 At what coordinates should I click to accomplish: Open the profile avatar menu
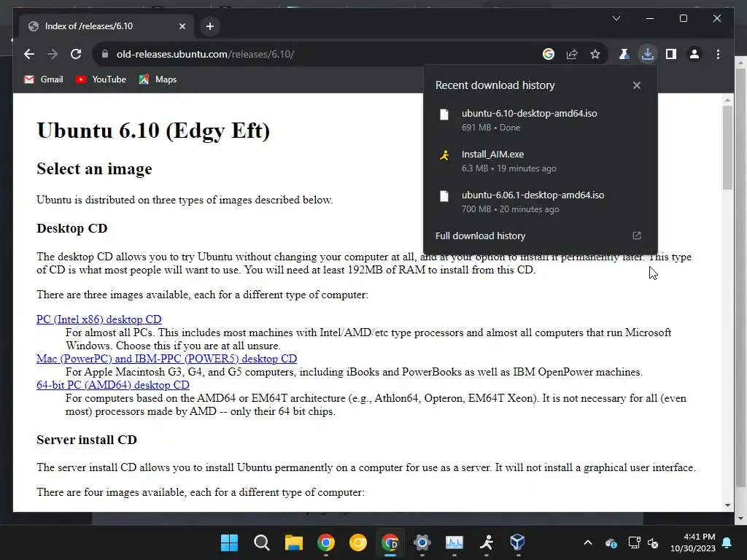[x=694, y=54]
